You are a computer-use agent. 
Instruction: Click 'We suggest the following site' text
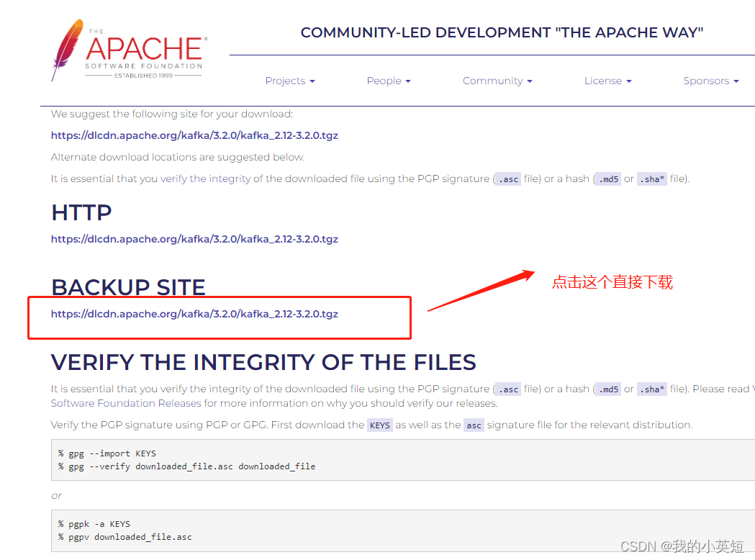click(172, 114)
